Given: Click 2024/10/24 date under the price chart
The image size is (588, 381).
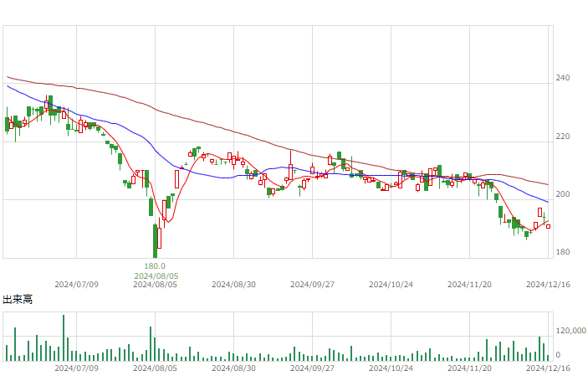Looking at the screenshot, I should point(391,285).
